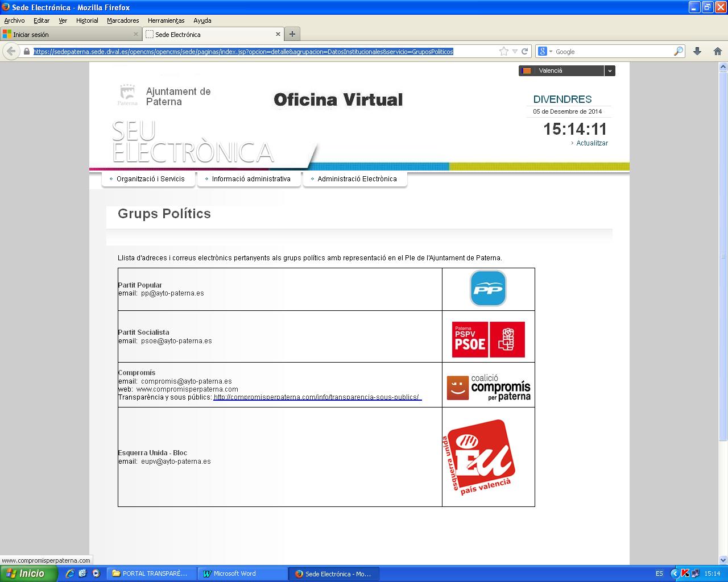Switch to the Iniciar sesión tab
The height and width of the screenshot is (582, 728).
point(71,34)
